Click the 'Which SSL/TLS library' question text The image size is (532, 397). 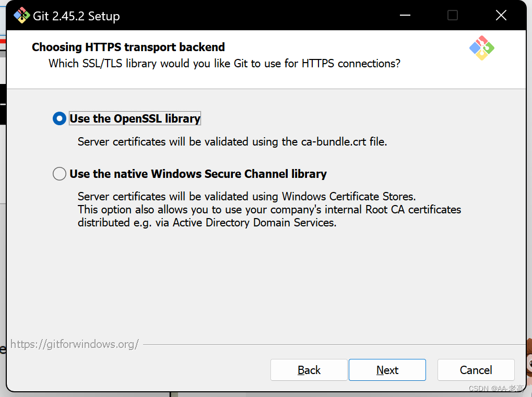(224, 64)
